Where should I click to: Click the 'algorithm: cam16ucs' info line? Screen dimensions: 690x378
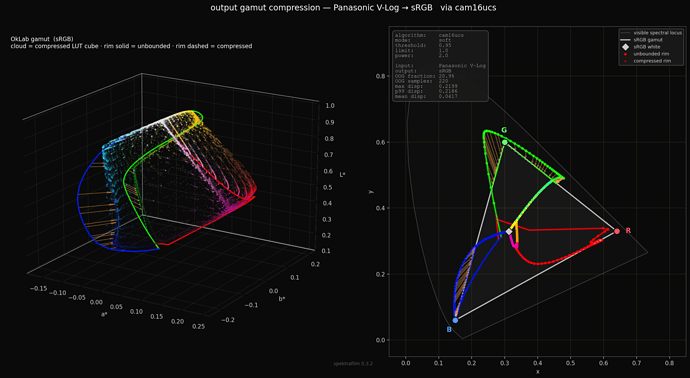429,35
